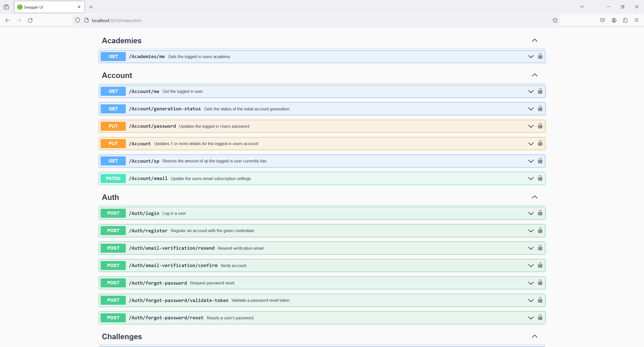644x347 pixels.
Task: Bookmark this page with the star icon
Action: coord(555,20)
